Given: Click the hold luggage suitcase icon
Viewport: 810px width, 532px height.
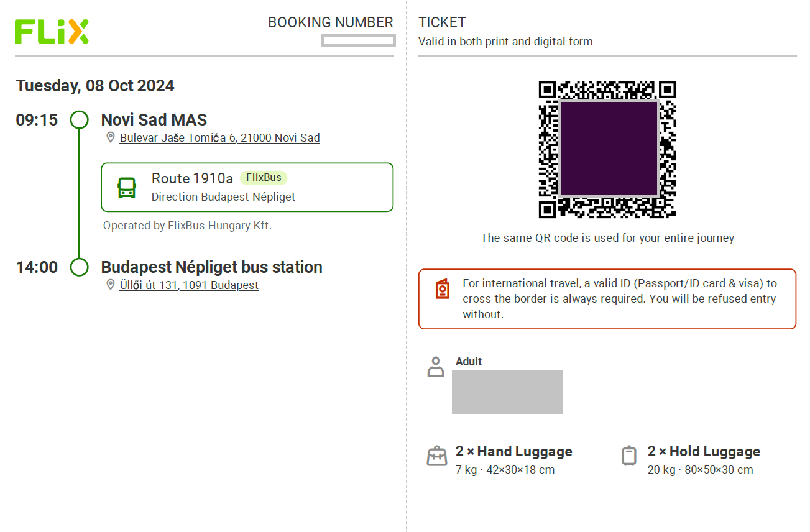Looking at the screenshot, I should tap(629, 456).
